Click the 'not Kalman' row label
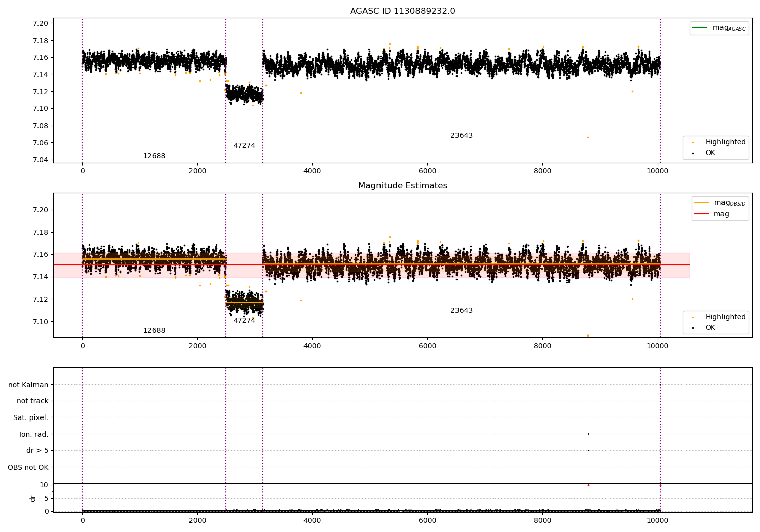This screenshot has width=760, height=532. click(x=28, y=385)
